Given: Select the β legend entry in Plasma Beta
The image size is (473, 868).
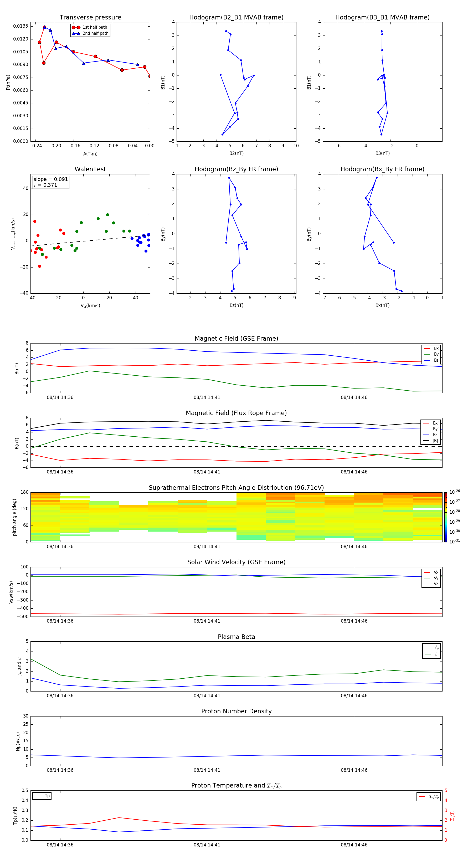Looking at the screenshot, I should coord(431,654).
